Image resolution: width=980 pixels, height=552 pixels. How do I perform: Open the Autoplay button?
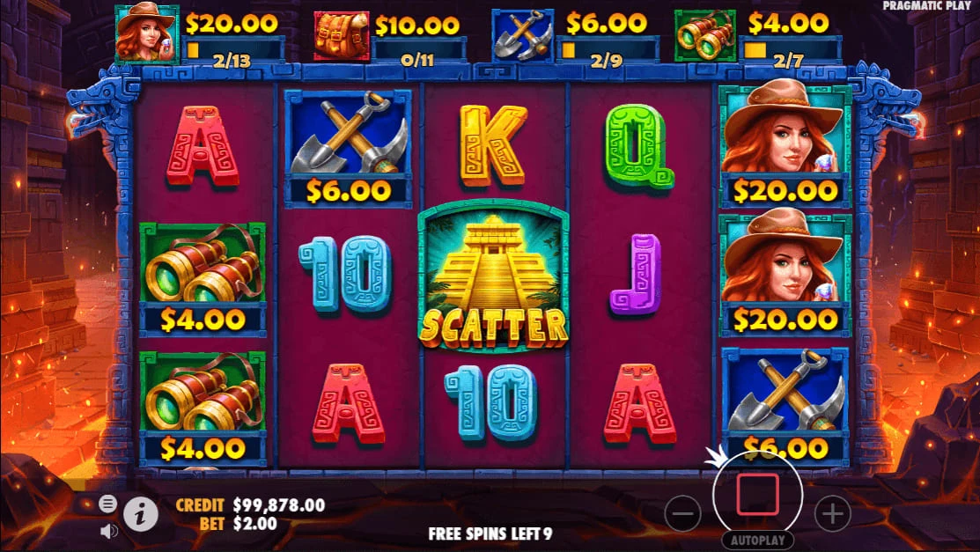point(757,541)
